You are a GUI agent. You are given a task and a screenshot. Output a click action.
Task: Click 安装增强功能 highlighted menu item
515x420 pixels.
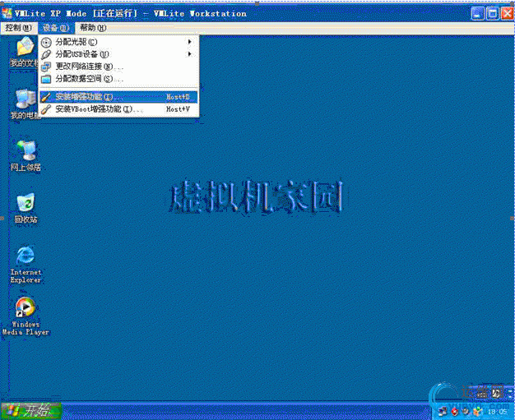(x=119, y=97)
